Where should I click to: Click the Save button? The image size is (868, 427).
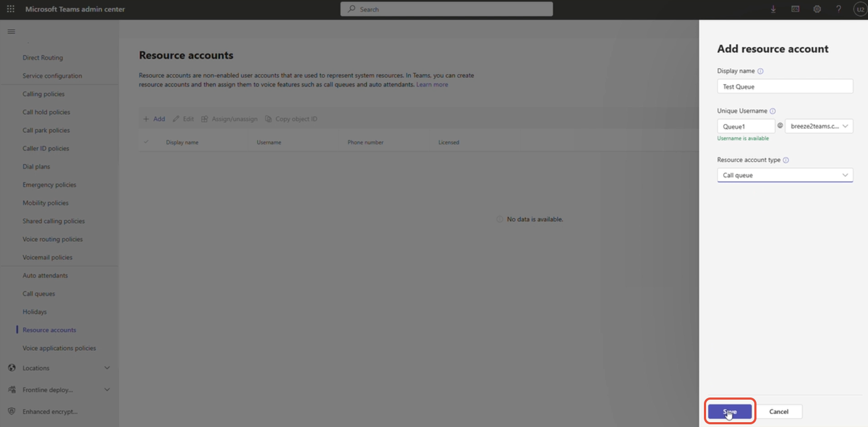(730, 411)
